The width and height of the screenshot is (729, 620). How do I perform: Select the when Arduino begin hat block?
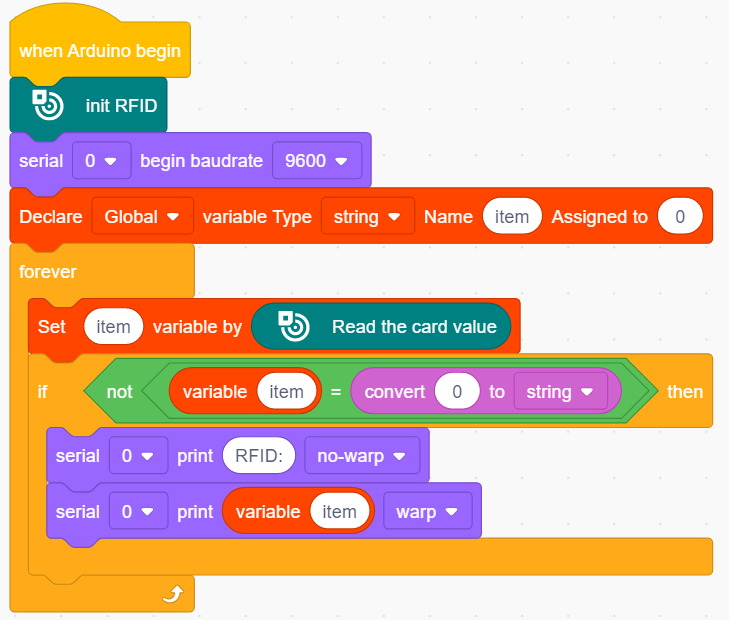tap(99, 50)
